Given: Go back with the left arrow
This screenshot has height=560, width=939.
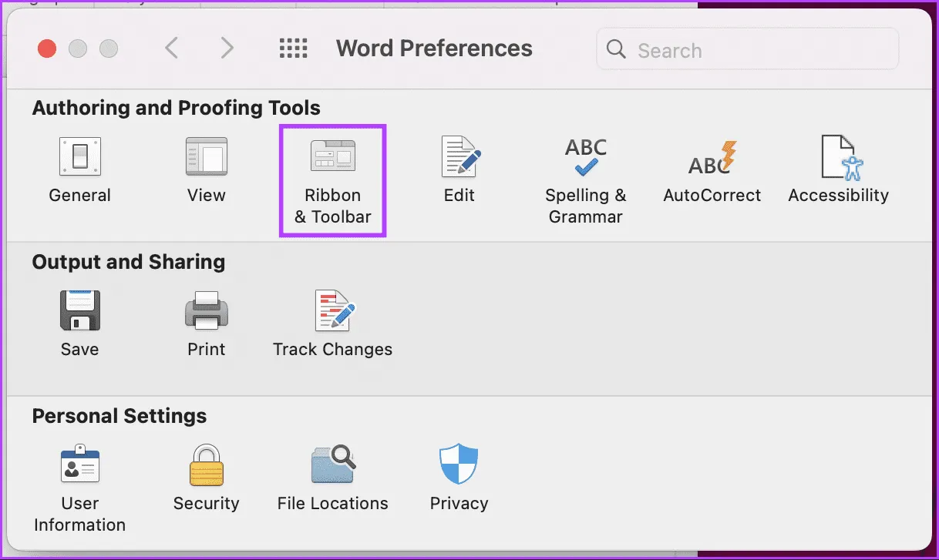Looking at the screenshot, I should pyautogui.click(x=171, y=49).
